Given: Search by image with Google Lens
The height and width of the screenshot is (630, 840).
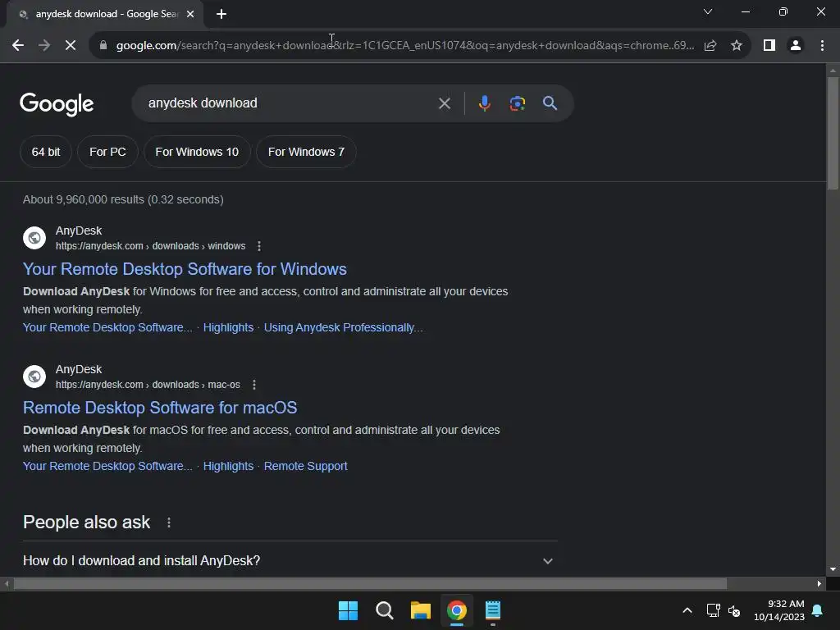Looking at the screenshot, I should [x=518, y=103].
